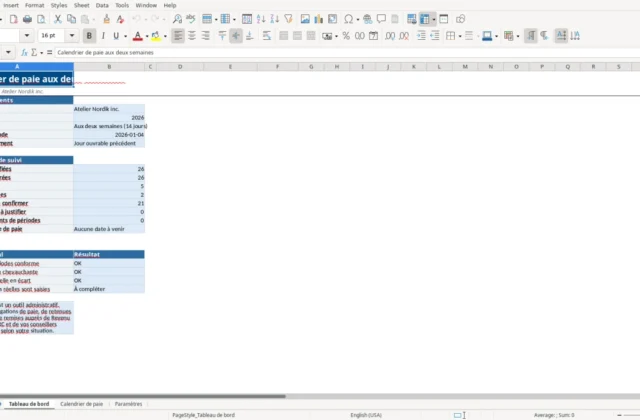Viewport: 640px width, 420px height.
Task: Set Center Horizontally alignment
Action: click(192, 36)
